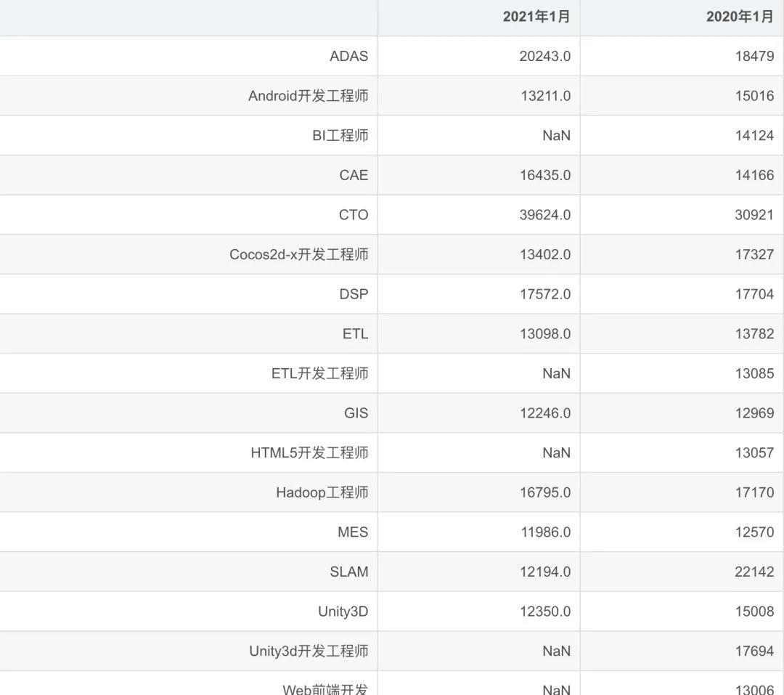Click the DSP value 17704
The height and width of the screenshot is (695, 784).
(754, 293)
